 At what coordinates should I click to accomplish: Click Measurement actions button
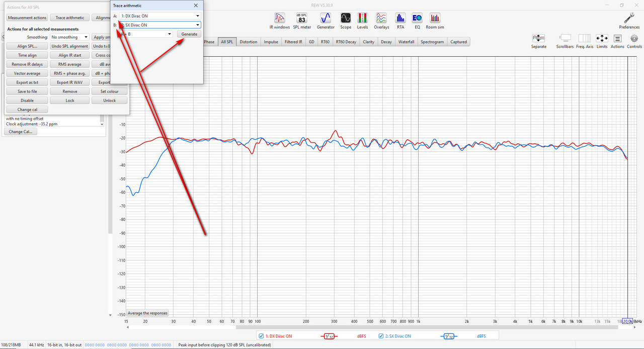(27, 18)
